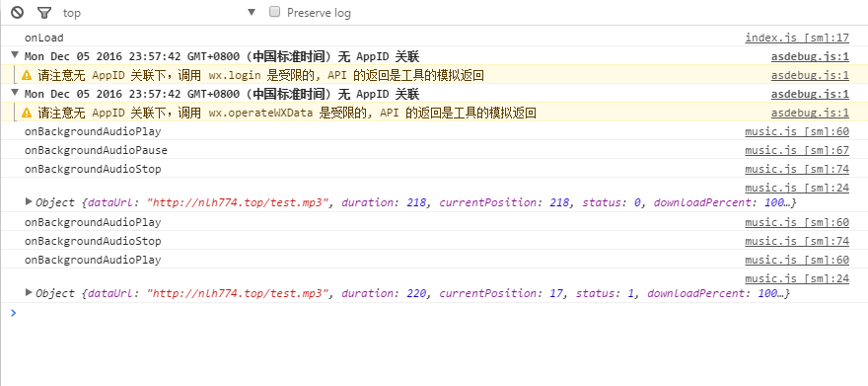Click the wx.operateWXData warning triangle icon

click(x=27, y=113)
